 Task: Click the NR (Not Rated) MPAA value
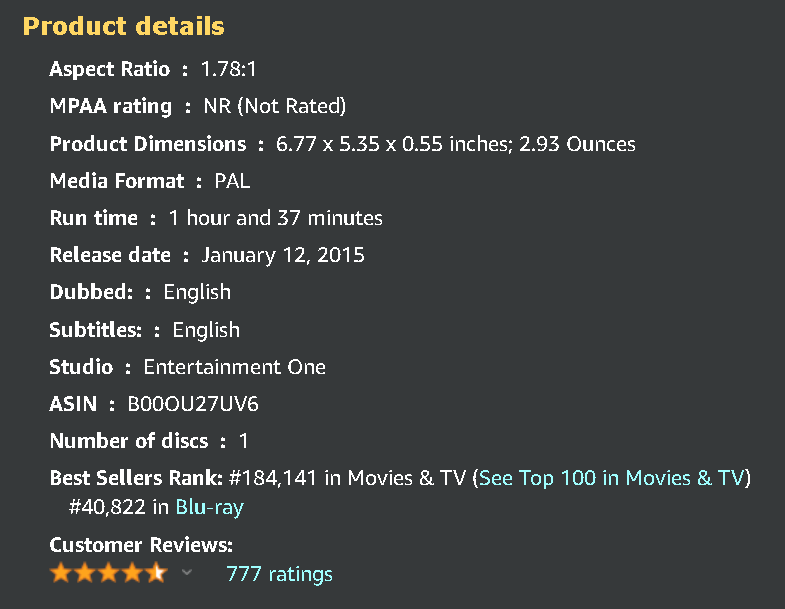[x=274, y=106]
